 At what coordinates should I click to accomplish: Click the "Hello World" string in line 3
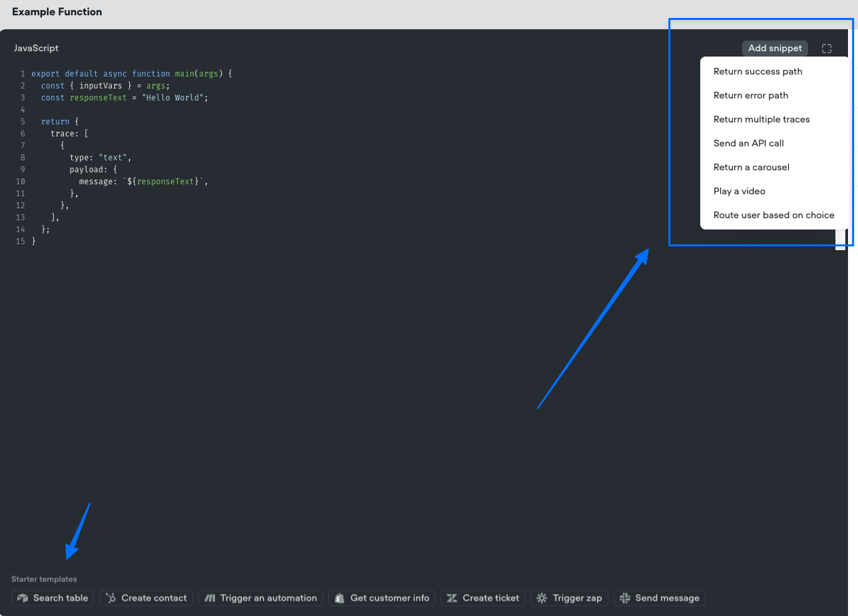172,98
